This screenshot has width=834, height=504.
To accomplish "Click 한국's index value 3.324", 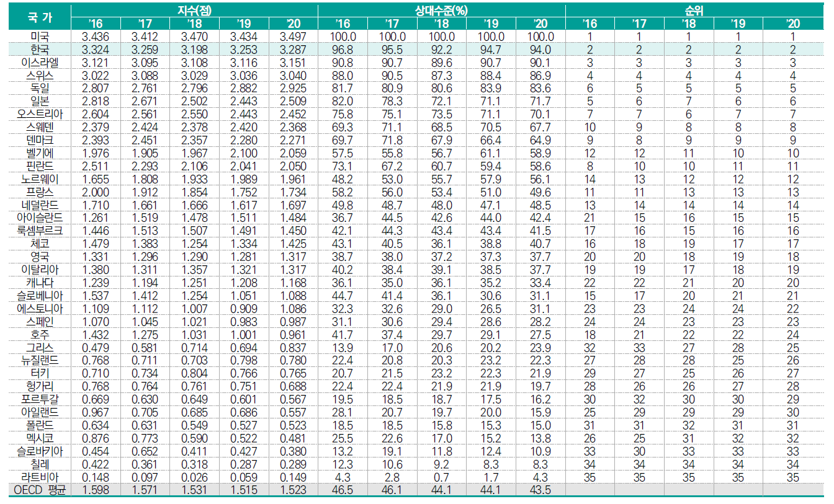I will [95, 50].
